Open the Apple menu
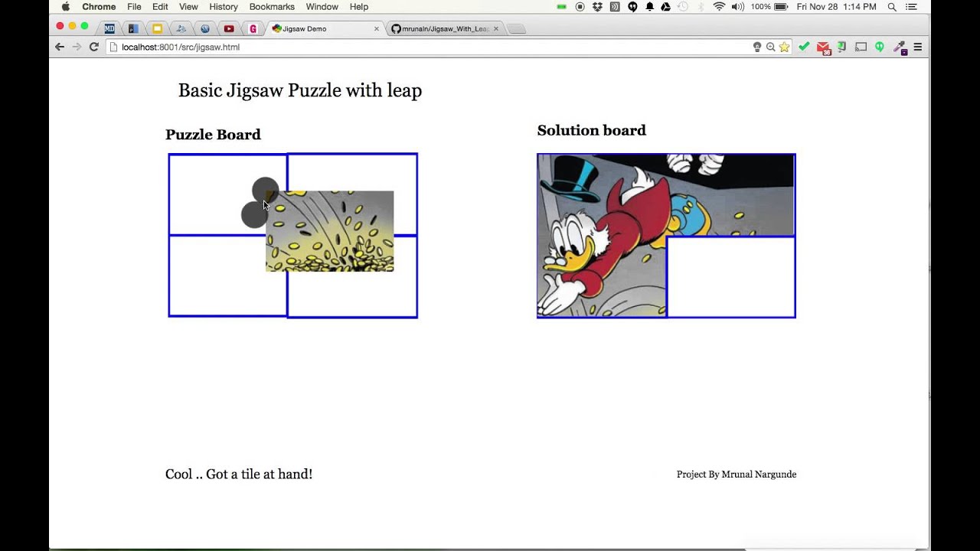 [65, 7]
